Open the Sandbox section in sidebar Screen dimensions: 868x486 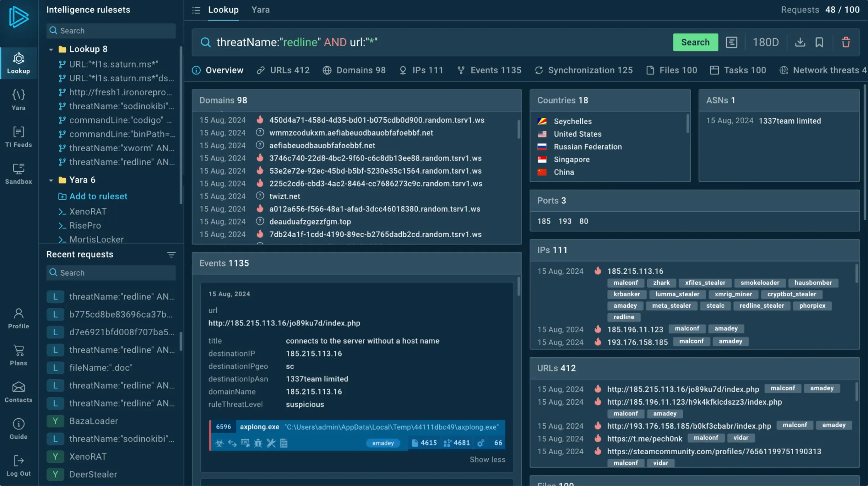tap(18, 174)
